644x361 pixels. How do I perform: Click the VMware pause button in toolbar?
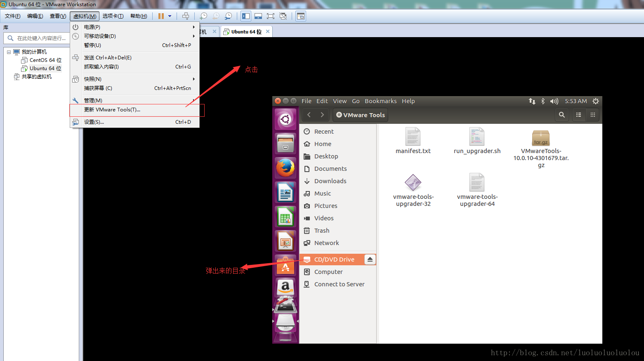coord(161,16)
